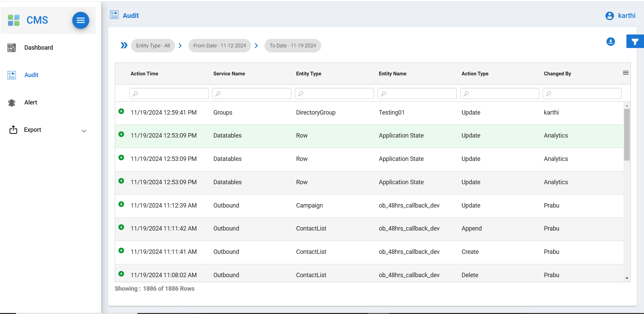Sort by Service Name column header
The image size is (644, 314).
(x=229, y=74)
